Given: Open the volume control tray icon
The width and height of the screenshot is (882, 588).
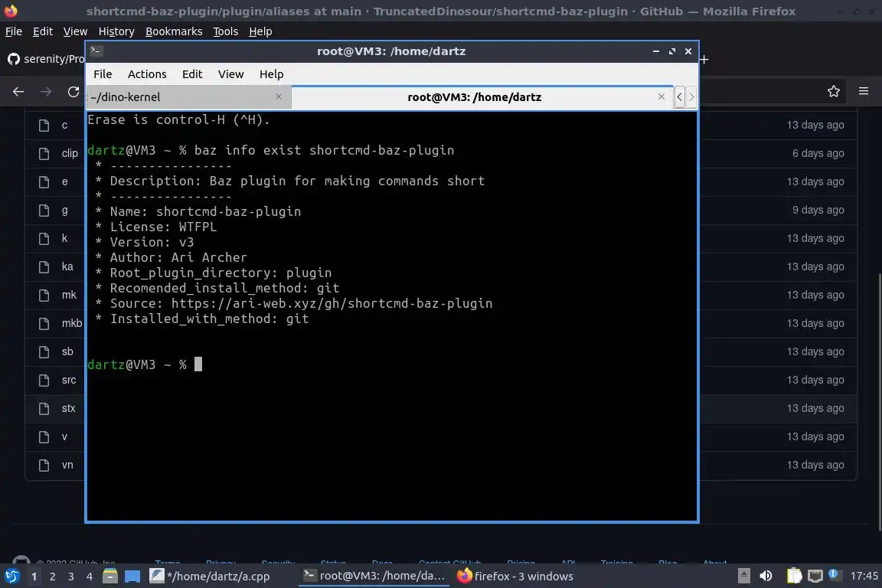Looking at the screenshot, I should click(x=766, y=576).
